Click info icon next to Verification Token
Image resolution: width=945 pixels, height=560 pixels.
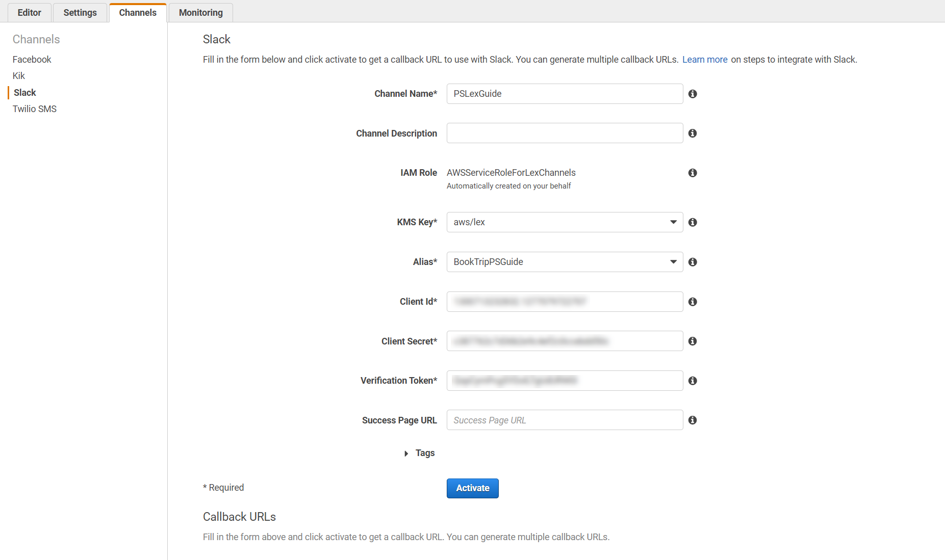[x=693, y=381]
